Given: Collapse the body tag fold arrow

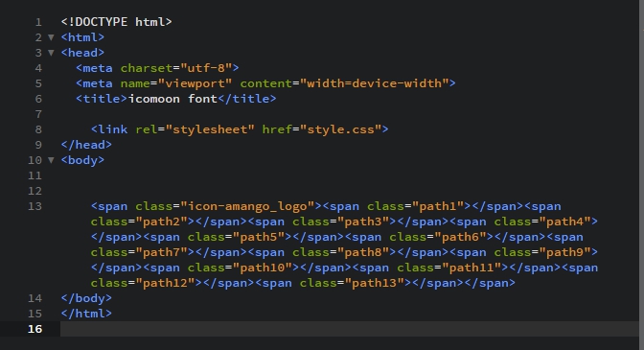Looking at the screenshot, I should [51, 160].
